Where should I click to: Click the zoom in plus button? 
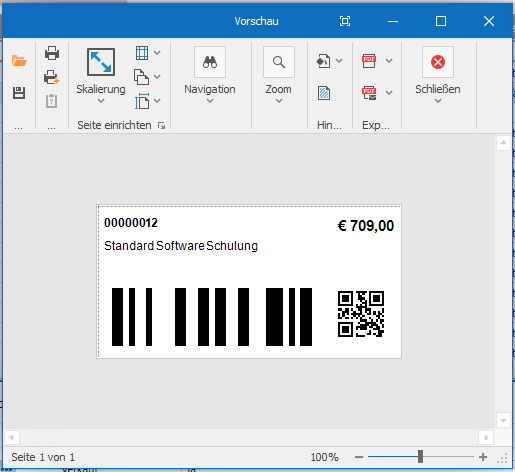click(483, 457)
